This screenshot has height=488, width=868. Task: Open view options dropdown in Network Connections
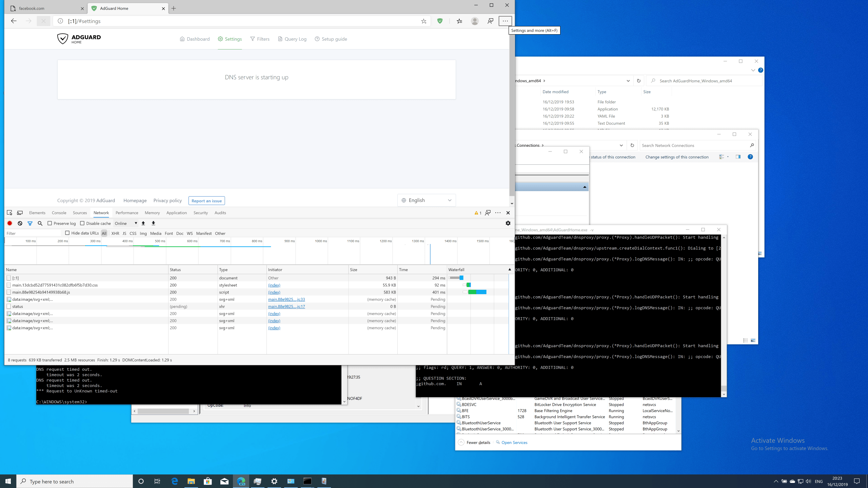point(728,157)
